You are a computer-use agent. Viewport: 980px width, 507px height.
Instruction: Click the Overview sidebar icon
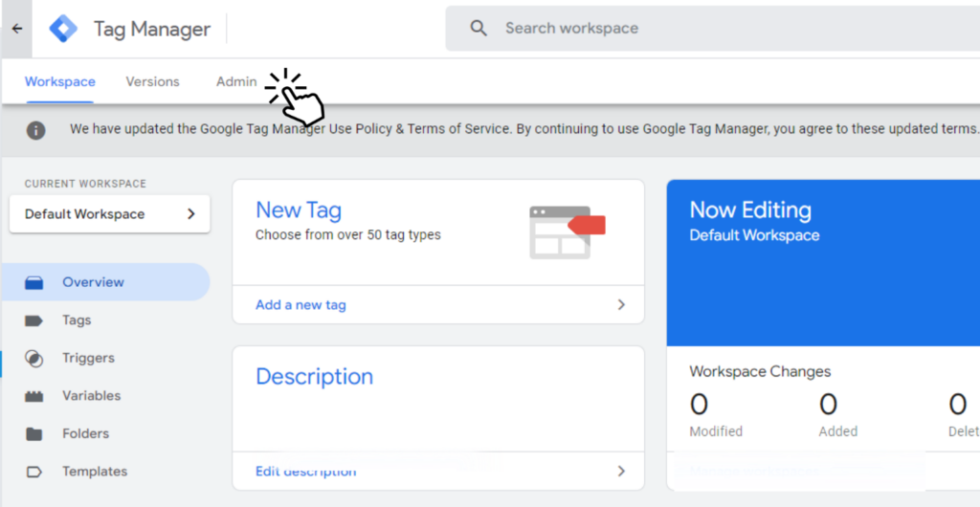pos(33,283)
